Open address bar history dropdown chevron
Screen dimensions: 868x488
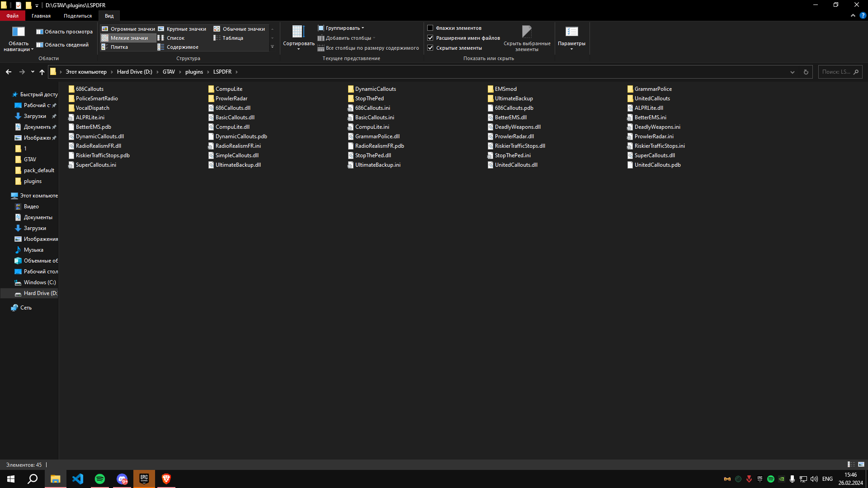[x=792, y=72]
